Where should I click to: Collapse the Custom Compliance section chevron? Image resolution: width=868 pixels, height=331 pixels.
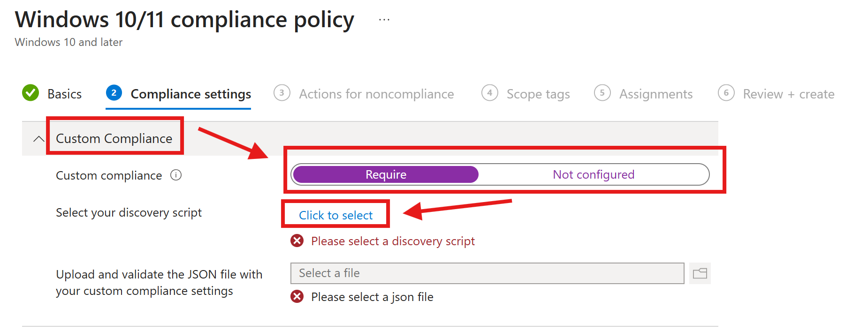39,139
